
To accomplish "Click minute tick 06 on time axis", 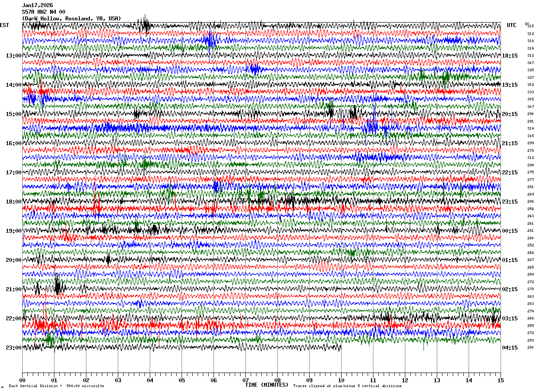I will pyautogui.click(x=214, y=380).
